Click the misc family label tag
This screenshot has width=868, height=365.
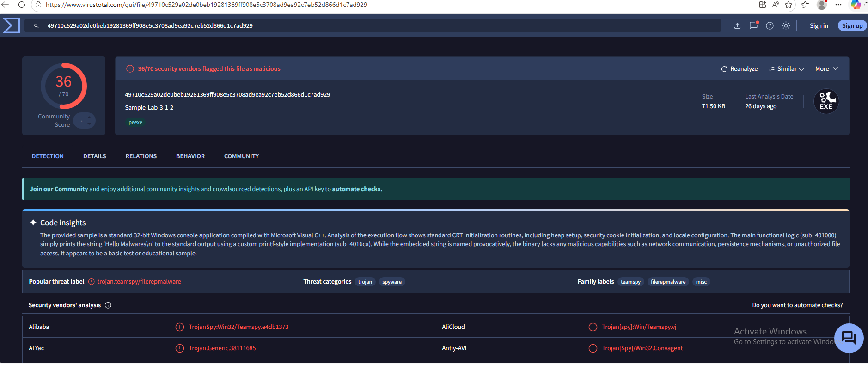tap(701, 282)
